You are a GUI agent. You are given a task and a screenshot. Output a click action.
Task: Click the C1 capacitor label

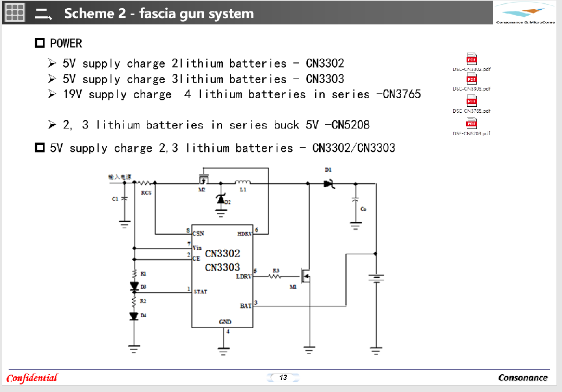click(115, 199)
